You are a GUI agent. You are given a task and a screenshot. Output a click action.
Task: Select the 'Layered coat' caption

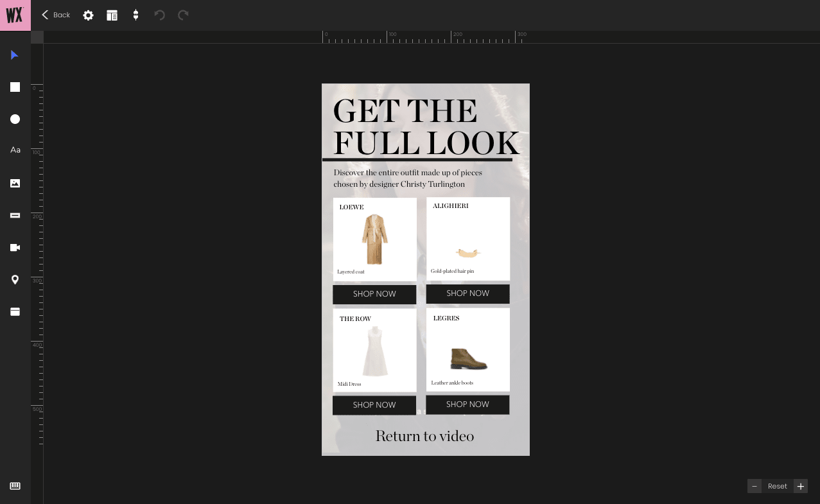351,272
